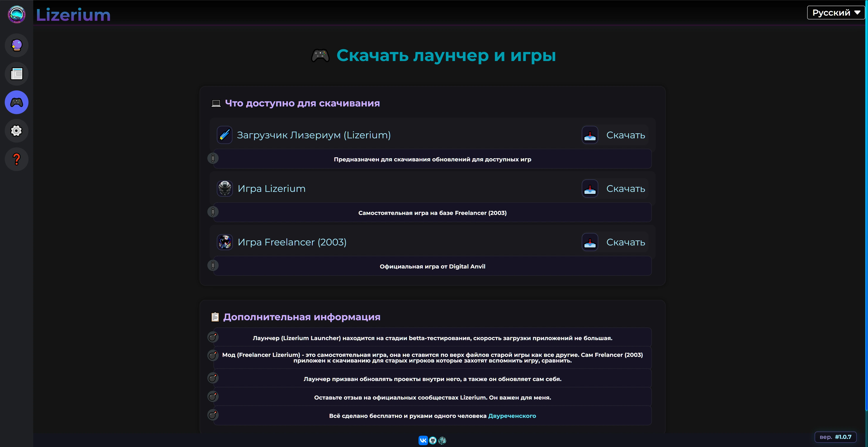
Task: Click the betta-тестирования launcher note text
Action: pos(433,338)
